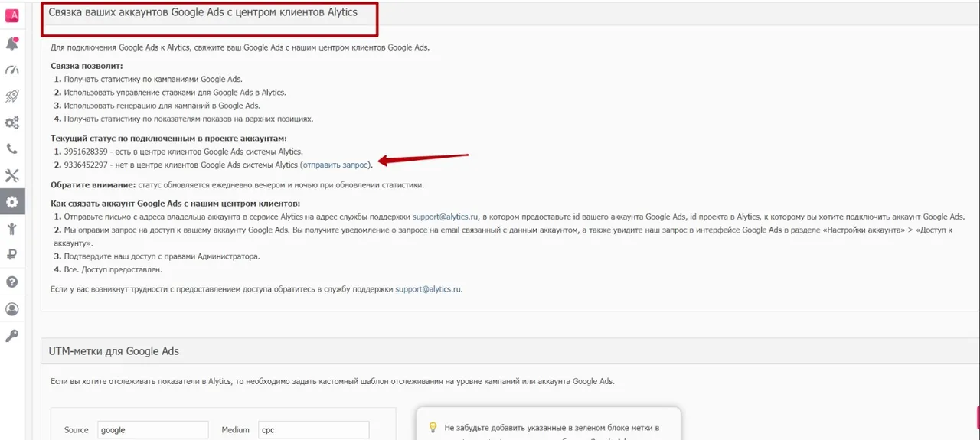
Task: Open the ruble billing icon
Action: [x=12, y=255]
